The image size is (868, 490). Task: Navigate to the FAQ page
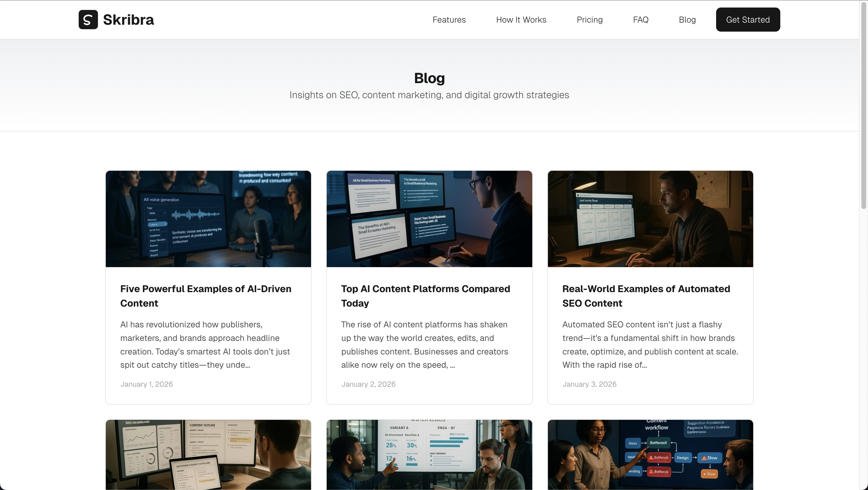pos(640,20)
